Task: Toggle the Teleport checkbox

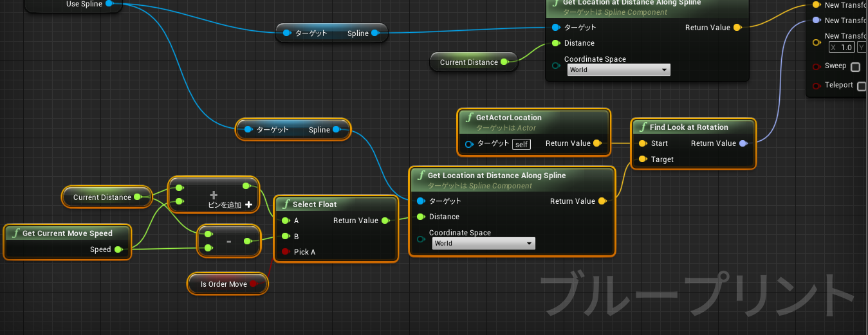Action: (862, 86)
